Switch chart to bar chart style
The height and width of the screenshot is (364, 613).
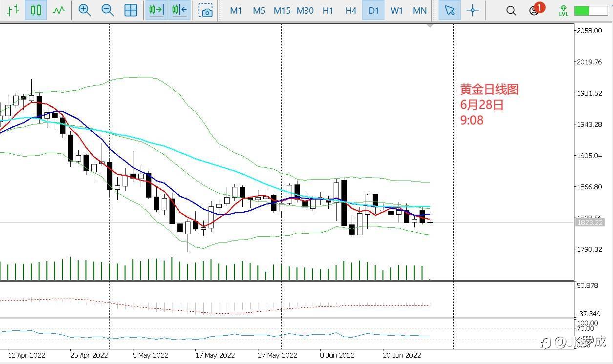tap(13, 10)
